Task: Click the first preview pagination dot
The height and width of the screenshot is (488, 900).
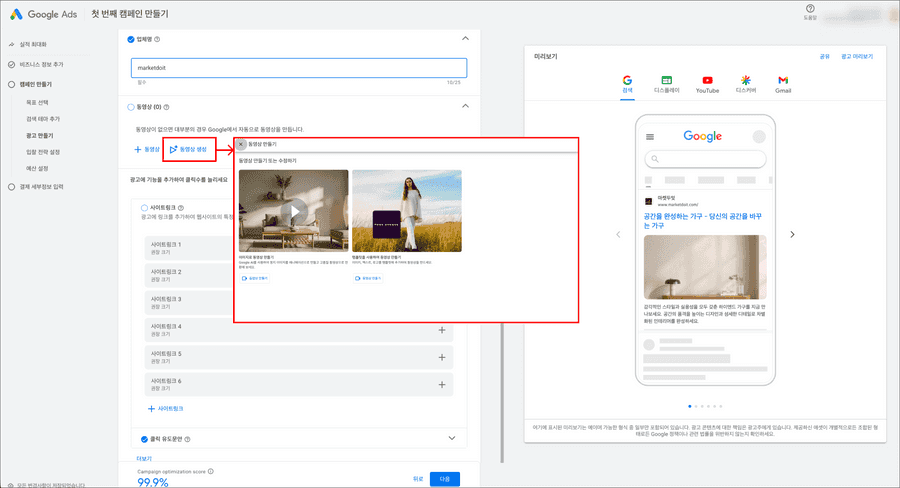Action: 690,406
